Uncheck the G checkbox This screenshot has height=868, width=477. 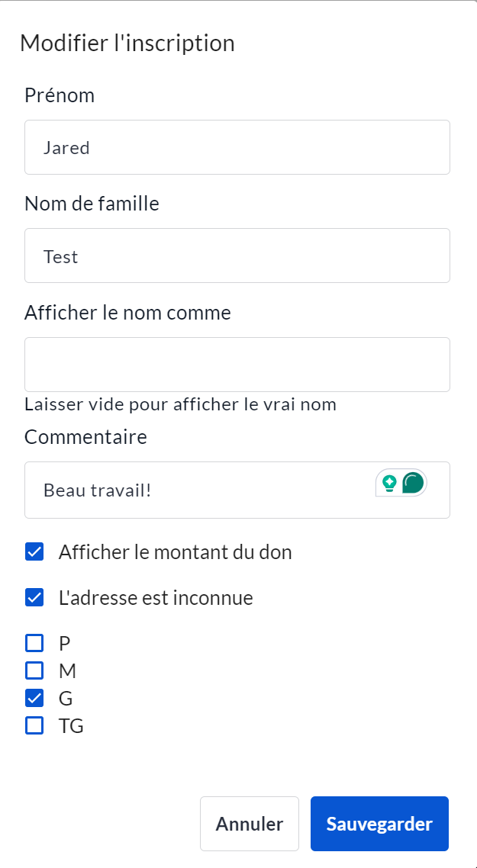point(34,698)
